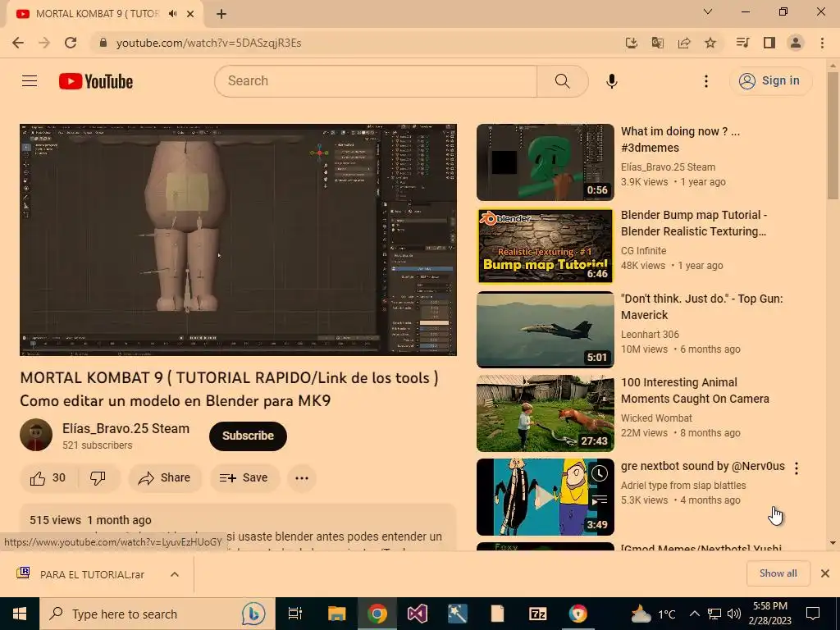Viewport: 840px width, 630px height.
Task: Click the Leonhart 306 channel name
Action: coord(650,335)
